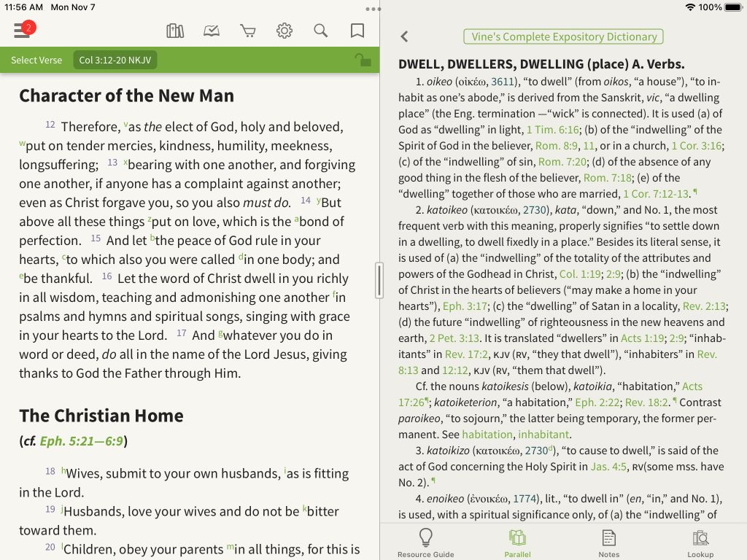Tap the 11:56 AM clock
The height and width of the screenshot is (560, 747).
24,7
